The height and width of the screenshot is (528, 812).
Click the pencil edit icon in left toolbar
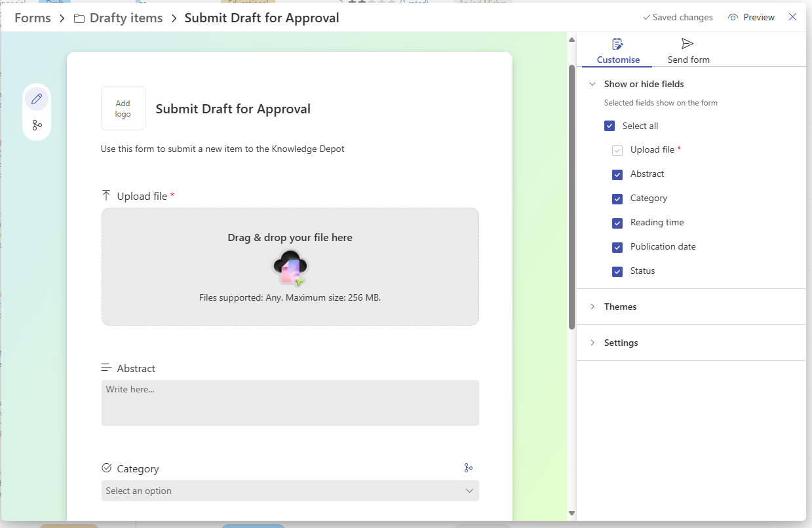pos(37,100)
